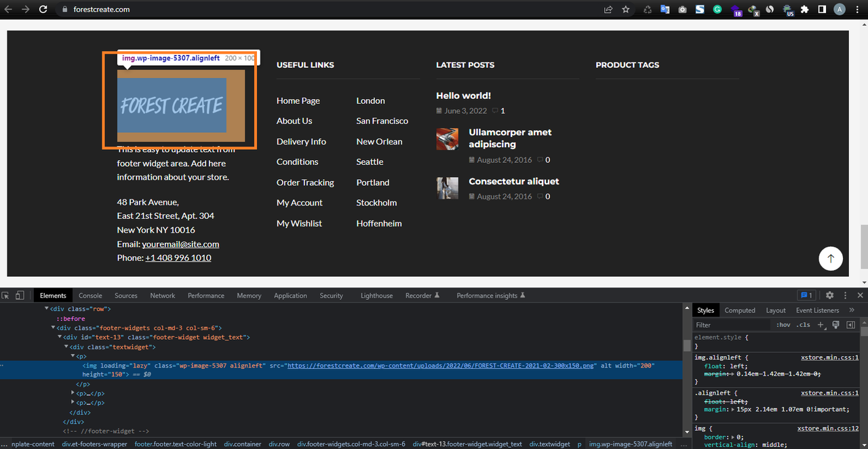Open the Application tab

click(x=291, y=296)
